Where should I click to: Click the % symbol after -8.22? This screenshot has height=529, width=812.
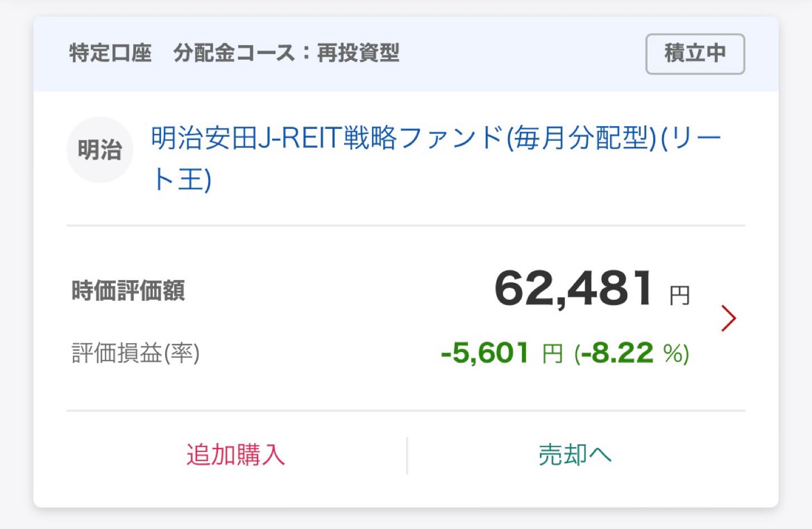[x=673, y=353]
